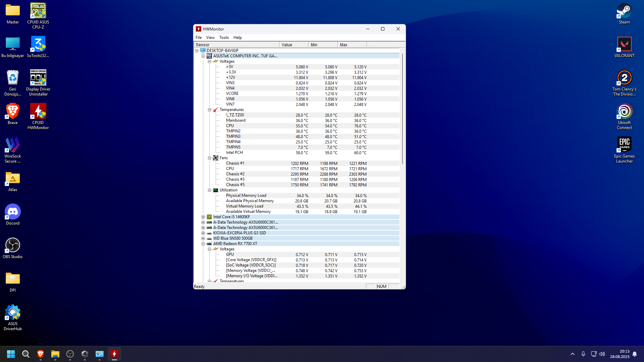This screenshot has width=644, height=362.
Task: Open the File menu in HWMonitor
Action: coord(199,38)
